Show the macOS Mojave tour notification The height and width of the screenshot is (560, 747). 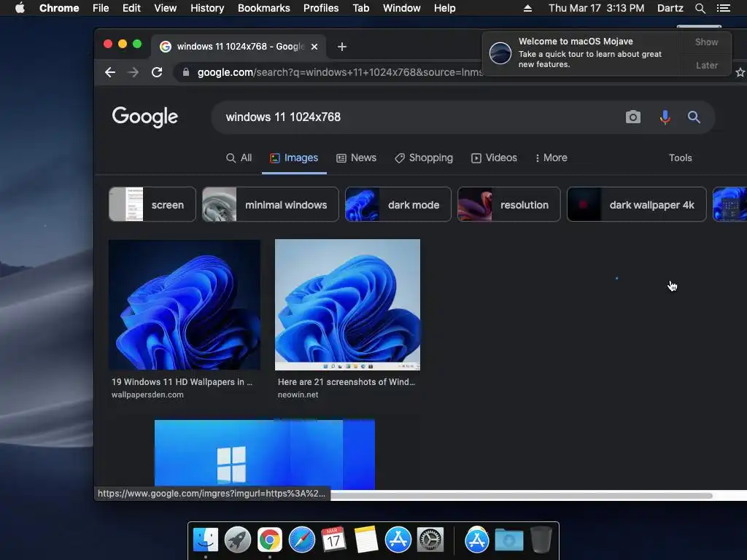(706, 42)
